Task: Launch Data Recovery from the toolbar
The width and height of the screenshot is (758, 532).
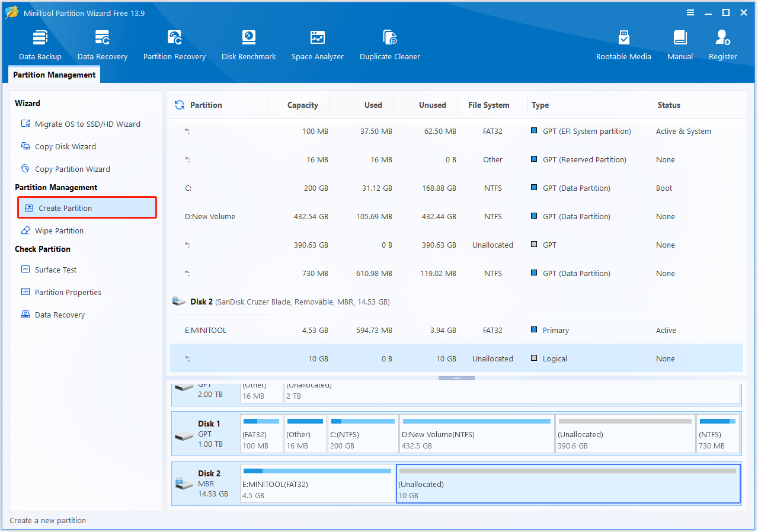Action: (x=103, y=45)
